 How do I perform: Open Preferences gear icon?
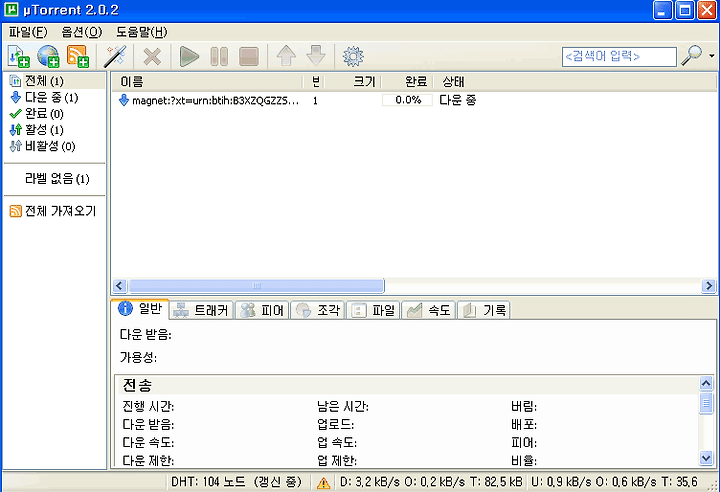click(353, 57)
